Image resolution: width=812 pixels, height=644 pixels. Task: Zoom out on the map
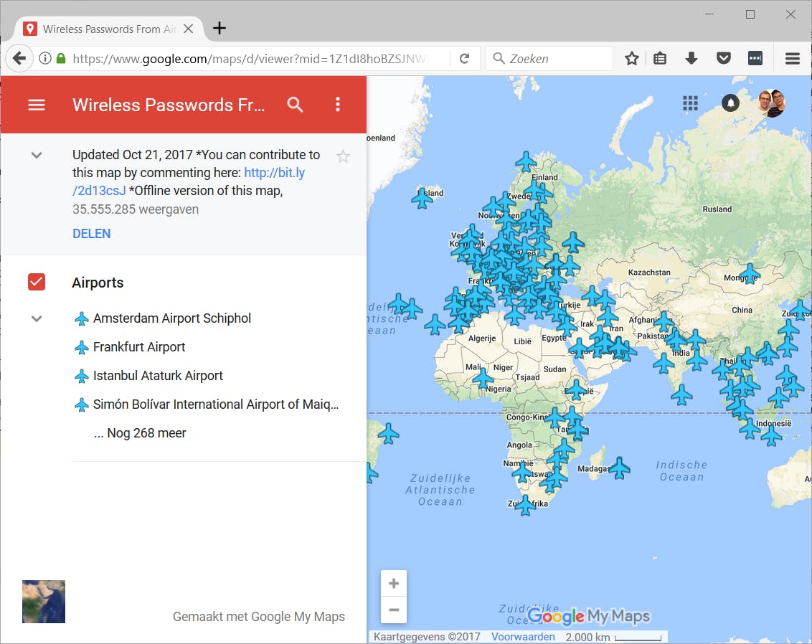click(x=394, y=610)
